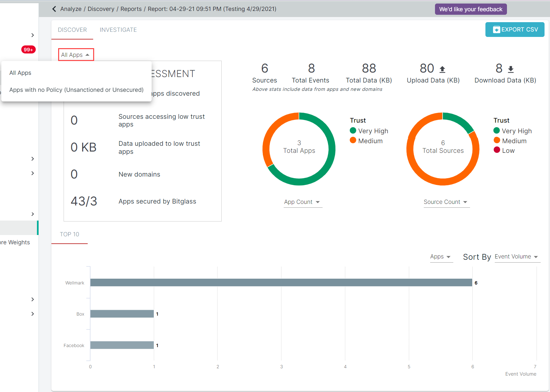The width and height of the screenshot is (550, 392).
Task: Open the App Count dropdown under the Apps donut
Action: (302, 202)
